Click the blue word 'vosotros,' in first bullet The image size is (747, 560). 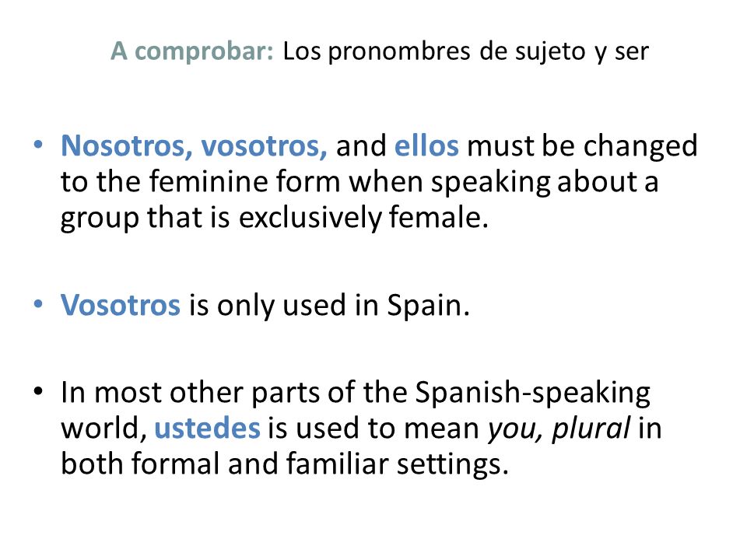tap(264, 145)
